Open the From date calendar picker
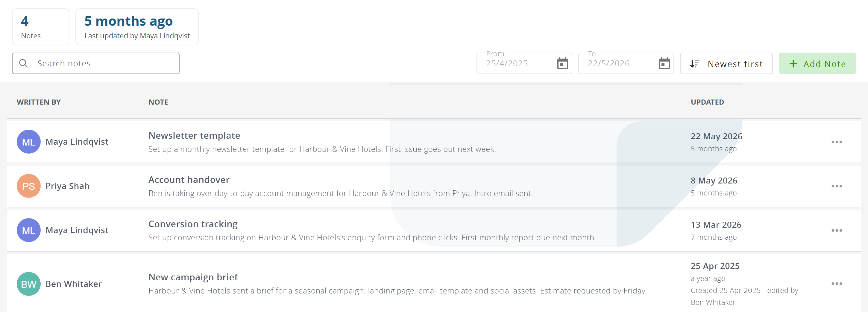 pos(562,63)
